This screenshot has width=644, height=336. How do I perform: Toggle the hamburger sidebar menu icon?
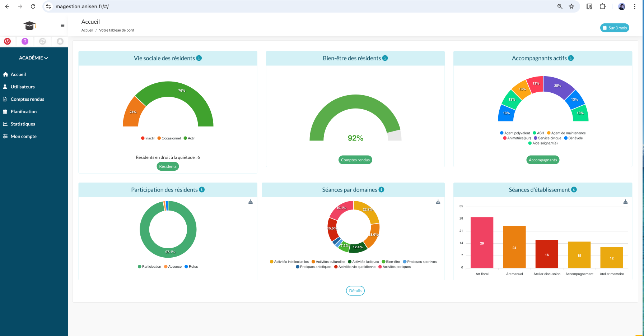pyautogui.click(x=62, y=26)
